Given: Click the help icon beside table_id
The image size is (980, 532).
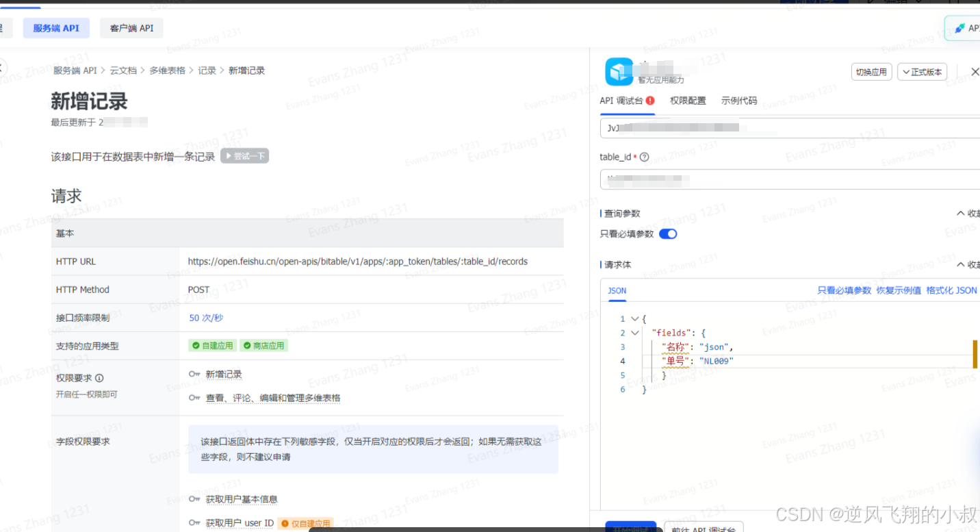Looking at the screenshot, I should point(644,157).
